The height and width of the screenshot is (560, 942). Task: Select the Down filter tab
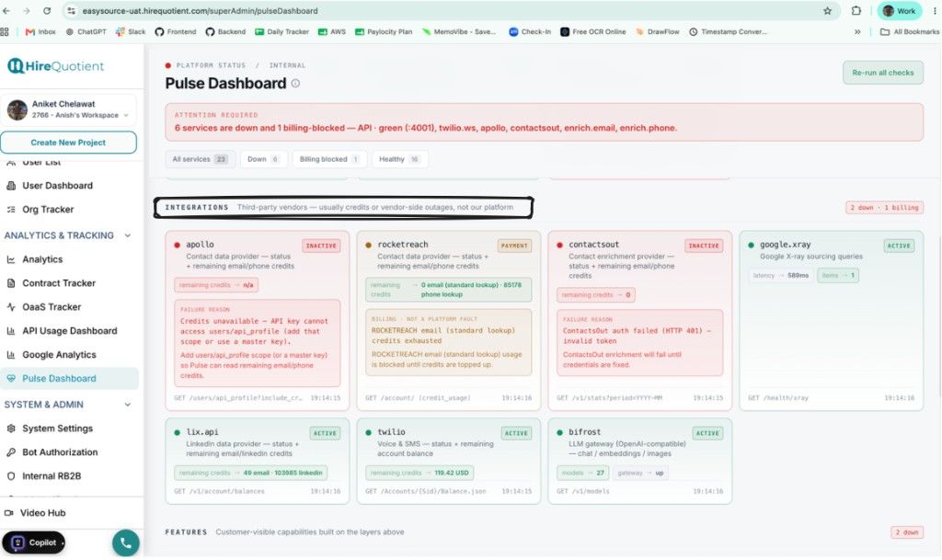point(263,159)
